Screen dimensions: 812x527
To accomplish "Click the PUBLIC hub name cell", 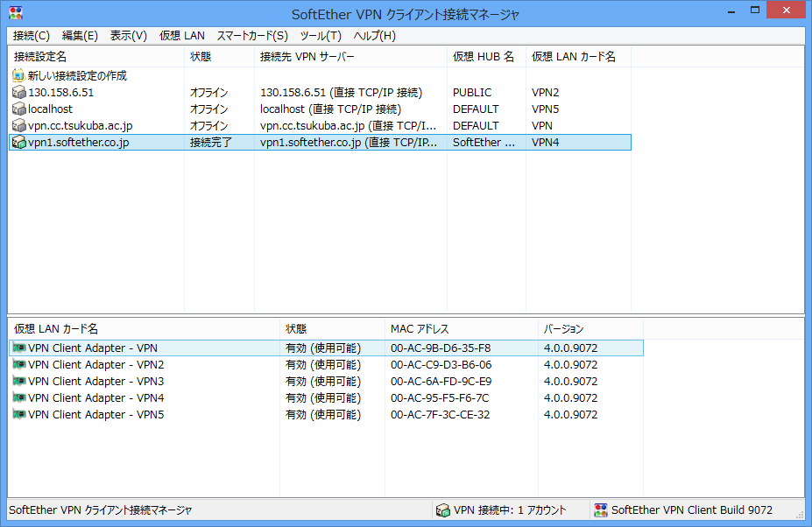I will pos(472,92).
